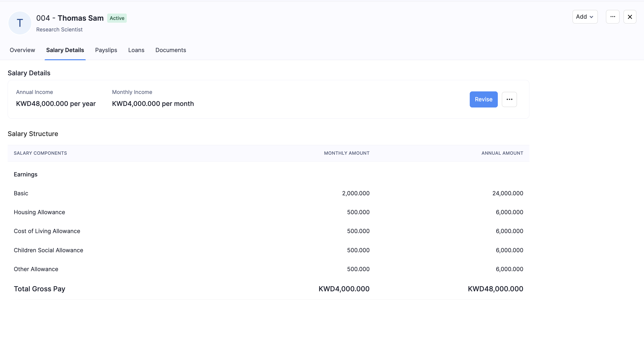Image resolution: width=644 pixels, height=337 pixels.
Task: Expand the Add dropdown button
Action: (x=585, y=17)
